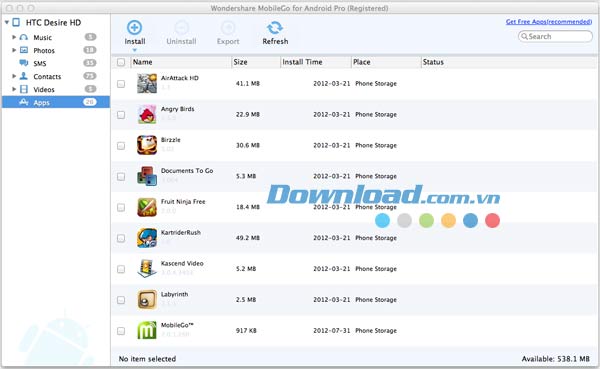
Task: Check the Documents To Go checkbox
Action: (121, 176)
